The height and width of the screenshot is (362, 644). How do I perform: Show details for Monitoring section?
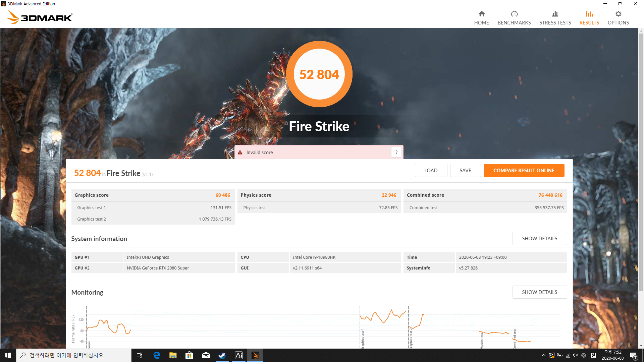coord(539,292)
